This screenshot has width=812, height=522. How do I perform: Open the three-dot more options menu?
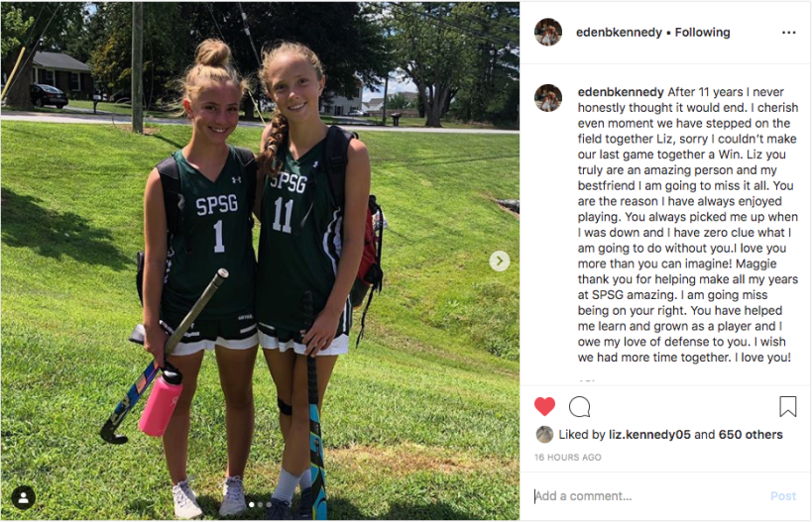pyautogui.click(x=788, y=33)
